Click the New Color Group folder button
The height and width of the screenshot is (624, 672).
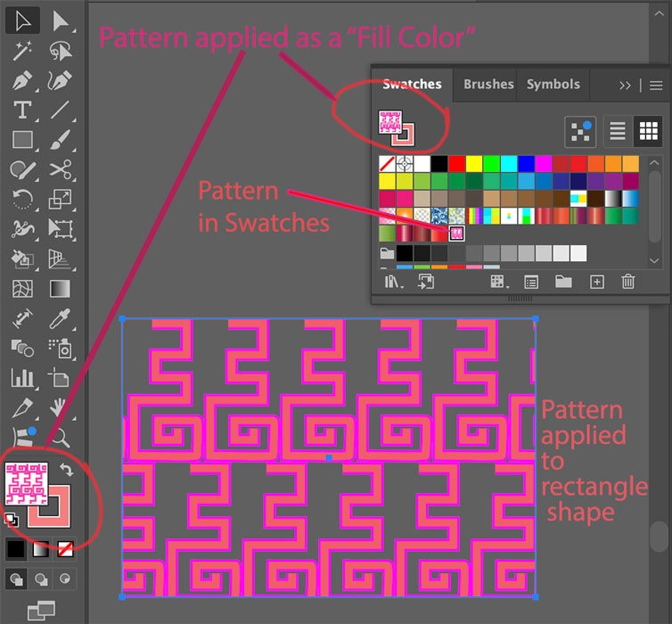click(x=563, y=282)
